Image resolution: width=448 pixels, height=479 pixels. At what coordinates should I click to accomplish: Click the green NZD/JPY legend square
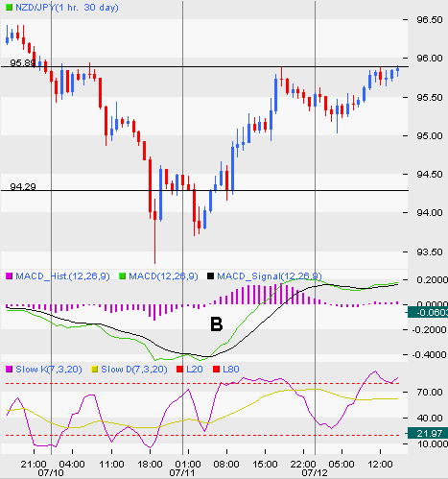point(10,7)
